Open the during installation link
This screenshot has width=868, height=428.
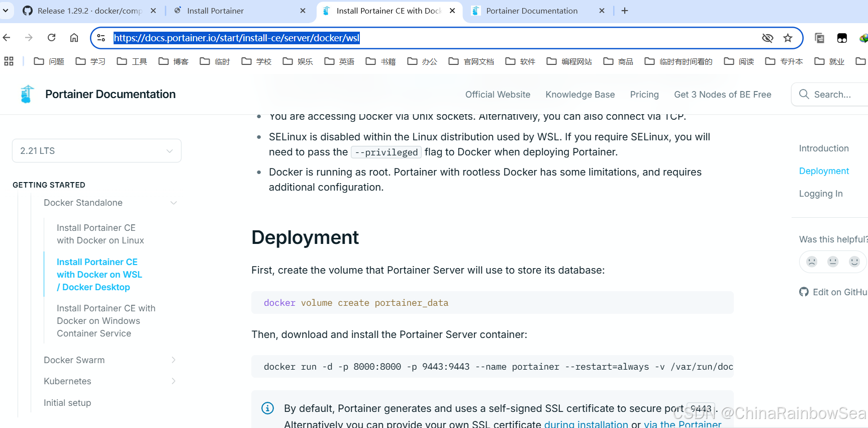[586, 424]
